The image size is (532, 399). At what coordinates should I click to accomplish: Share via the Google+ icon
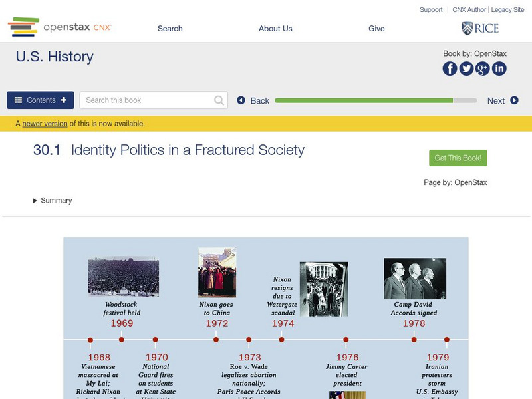point(482,67)
